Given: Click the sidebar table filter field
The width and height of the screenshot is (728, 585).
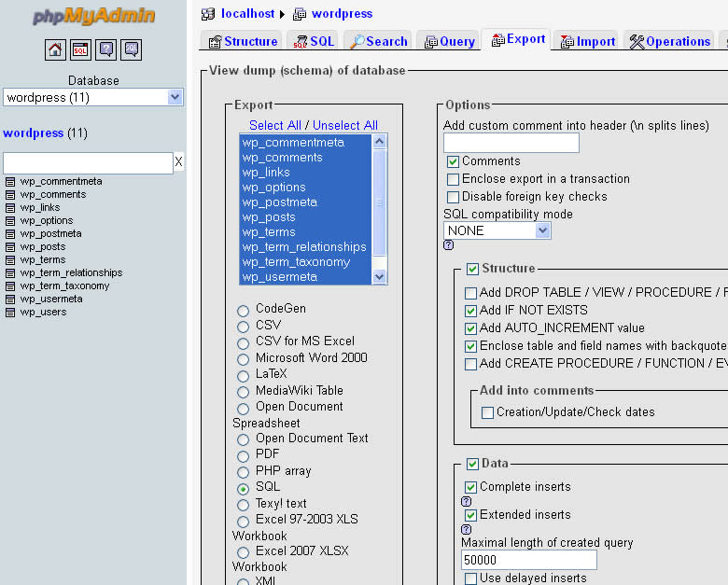Looking at the screenshot, I should pos(89,163).
